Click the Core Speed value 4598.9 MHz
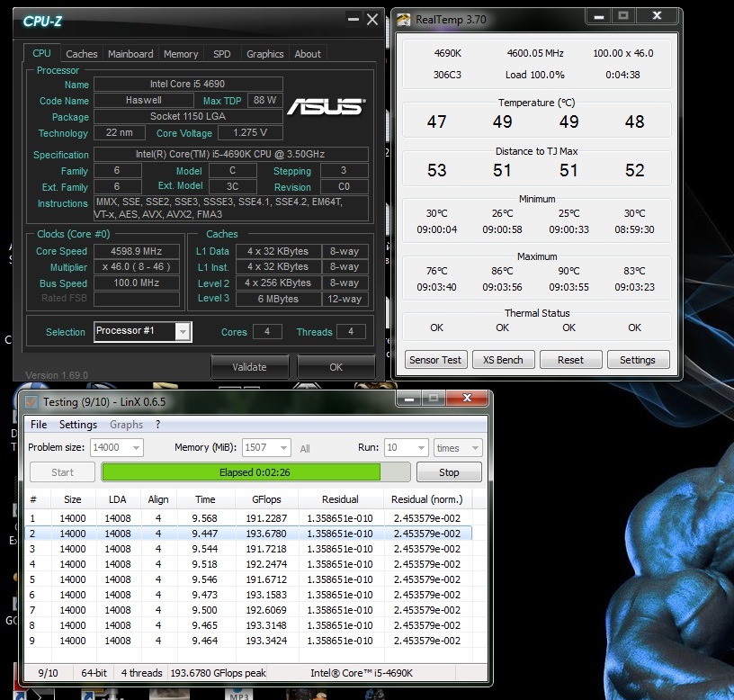 pos(136,251)
